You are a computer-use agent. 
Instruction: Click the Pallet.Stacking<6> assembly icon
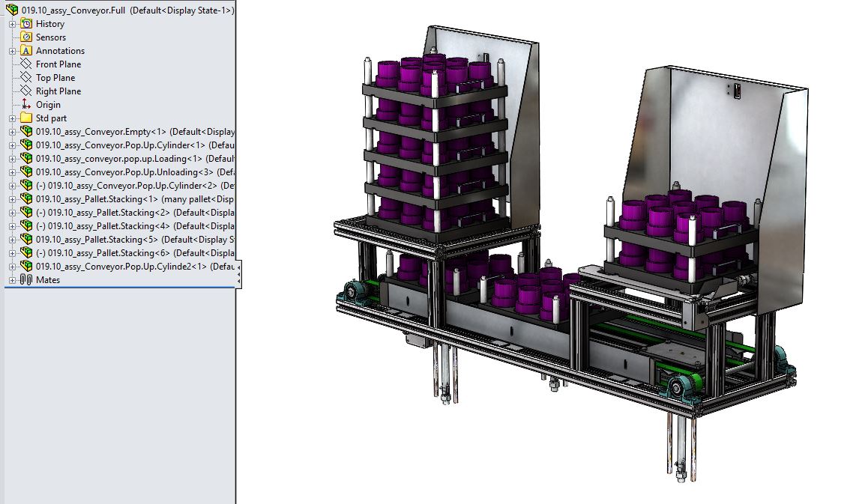[26, 252]
